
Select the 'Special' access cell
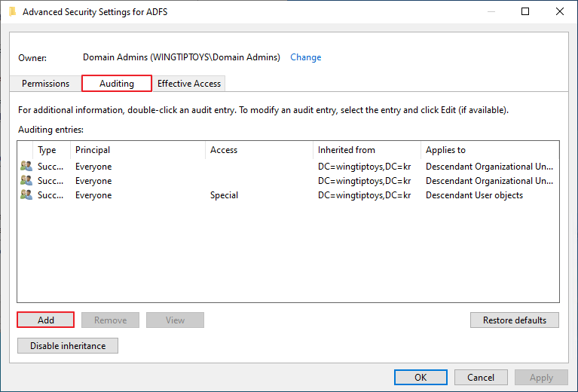(x=224, y=195)
